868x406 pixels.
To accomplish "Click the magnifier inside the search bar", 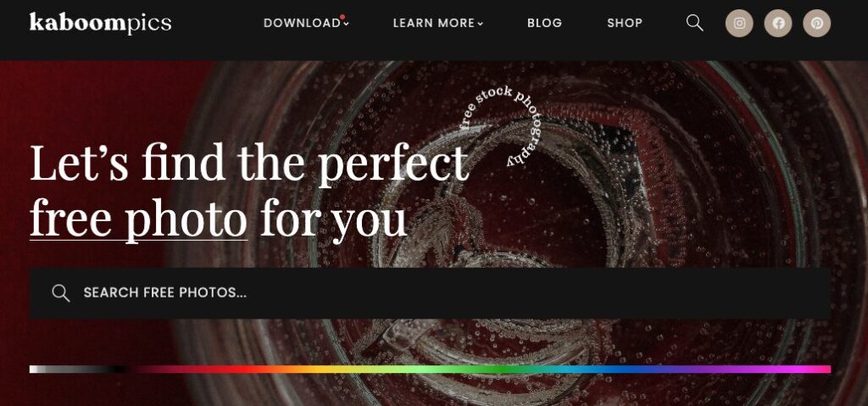I will point(61,293).
